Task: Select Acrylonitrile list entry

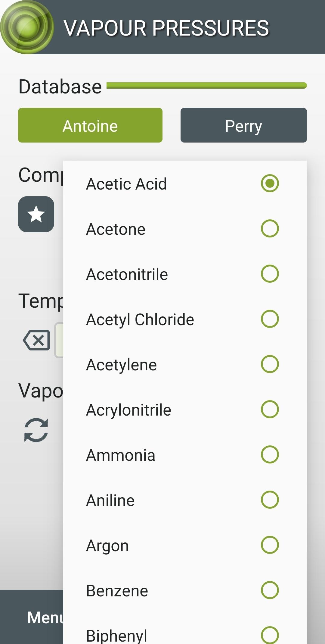Action: click(185, 410)
